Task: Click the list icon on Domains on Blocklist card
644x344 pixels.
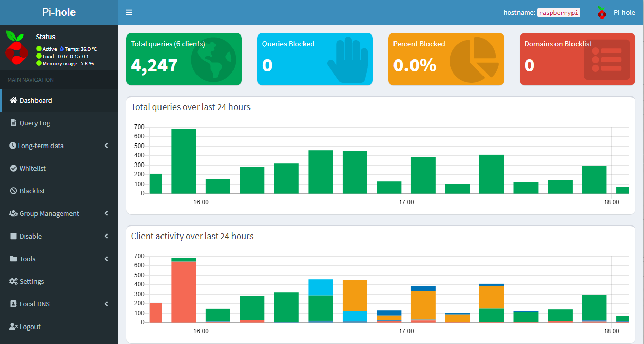Action: pyautogui.click(x=607, y=60)
